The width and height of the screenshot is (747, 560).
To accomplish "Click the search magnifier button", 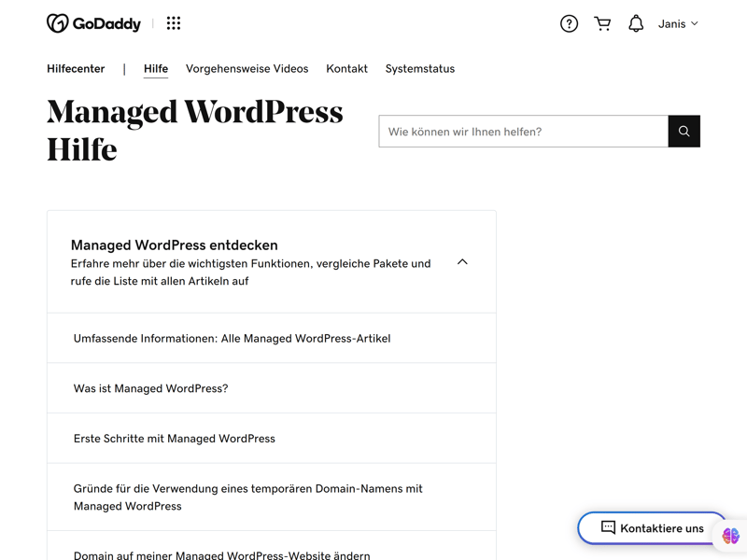I will tap(684, 132).
